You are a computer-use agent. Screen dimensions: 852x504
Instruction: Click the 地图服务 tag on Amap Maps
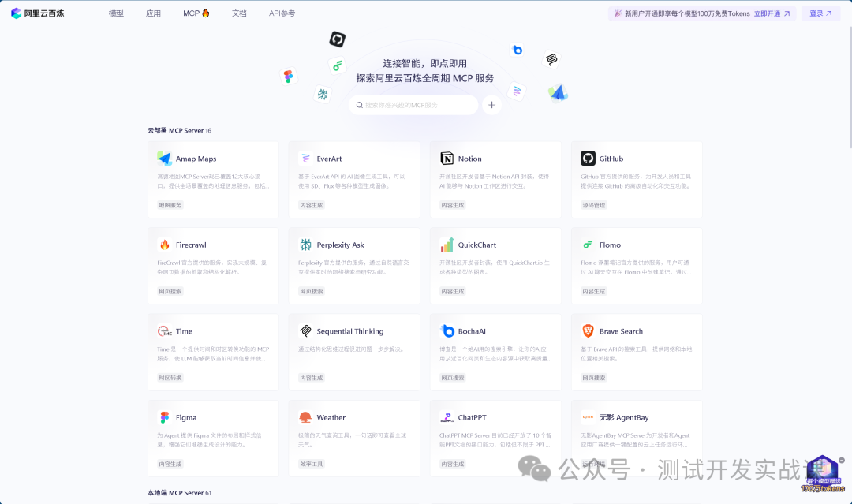click(170, 205)
